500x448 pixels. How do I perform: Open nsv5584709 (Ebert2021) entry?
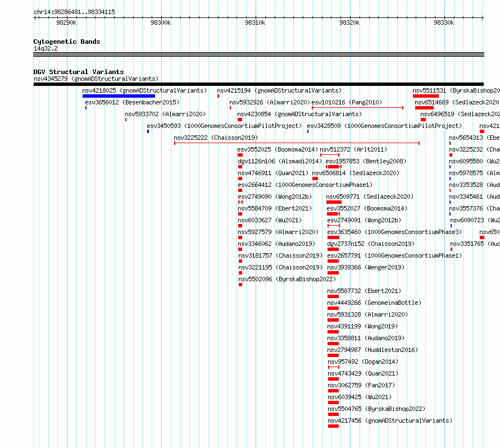point(275,208)
